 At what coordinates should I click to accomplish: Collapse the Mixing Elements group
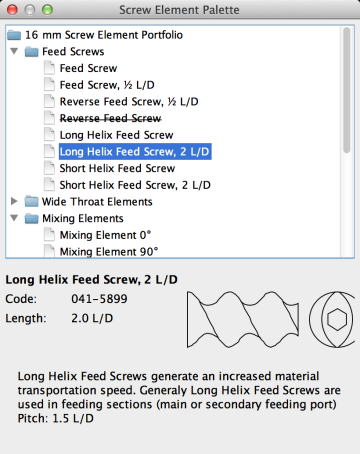point(14,218)
